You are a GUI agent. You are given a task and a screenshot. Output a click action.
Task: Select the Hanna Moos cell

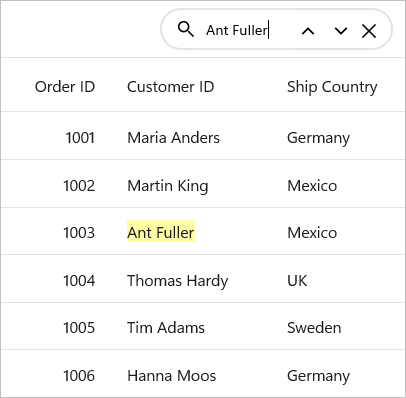(x=172, y=376)
